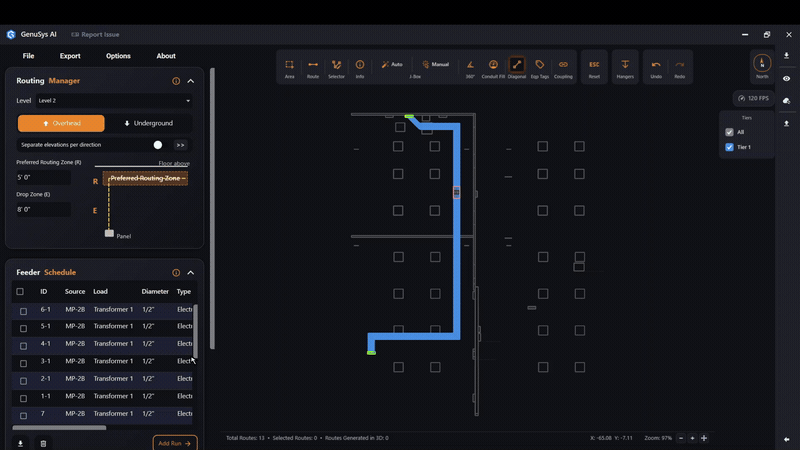
Task: Click the North compass indicator
Action: 762,65
